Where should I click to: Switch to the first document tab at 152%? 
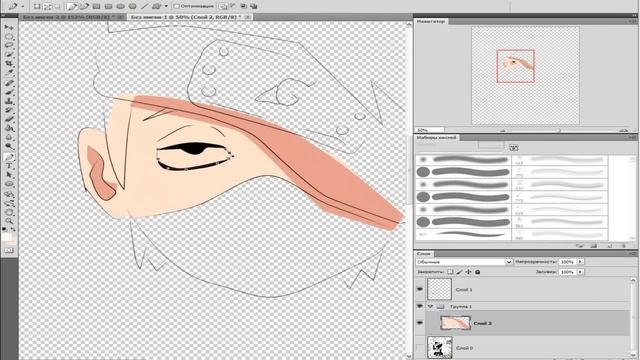tap(68, 17)
